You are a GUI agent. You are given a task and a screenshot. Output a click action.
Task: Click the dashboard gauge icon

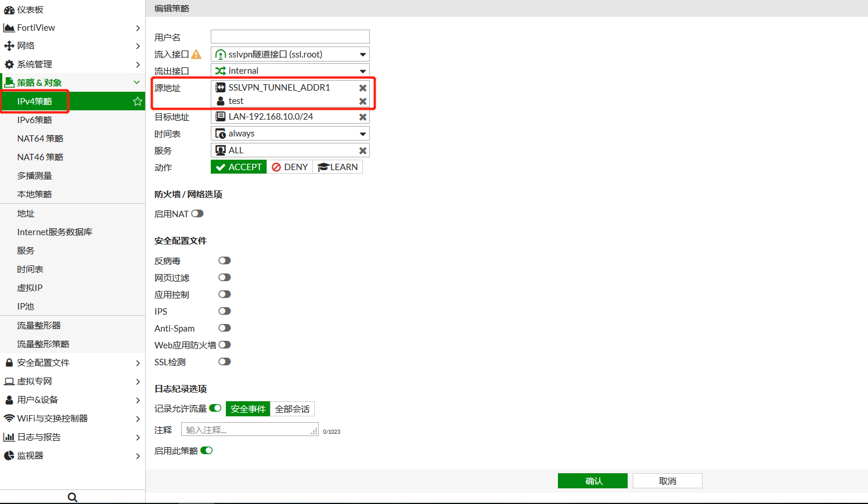(x=9, y=10)
